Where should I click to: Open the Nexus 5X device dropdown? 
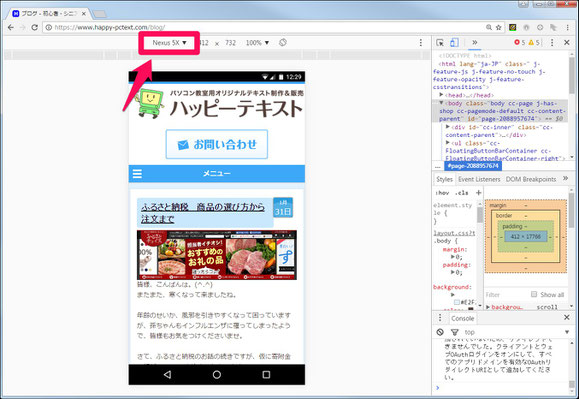point(169,43)
